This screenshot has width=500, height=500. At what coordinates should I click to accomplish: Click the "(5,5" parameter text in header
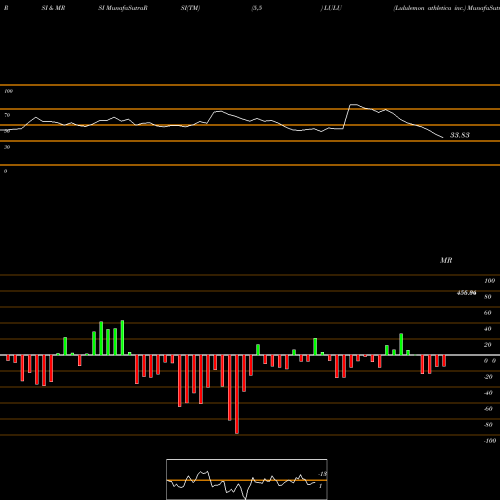pos(257,8)
